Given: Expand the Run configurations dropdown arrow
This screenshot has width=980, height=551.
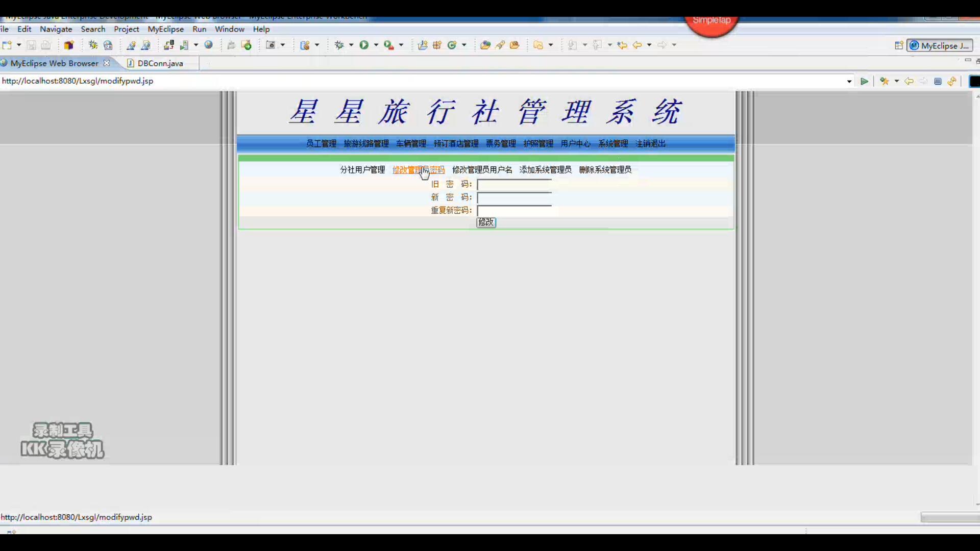Looking at the screenshot, I should 376,45.
